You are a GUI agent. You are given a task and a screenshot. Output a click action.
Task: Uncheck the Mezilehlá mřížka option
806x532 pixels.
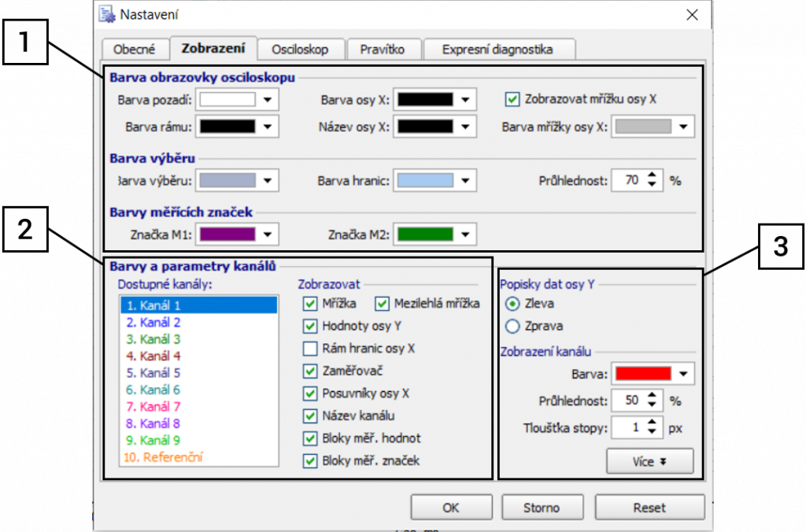point(383,303)
